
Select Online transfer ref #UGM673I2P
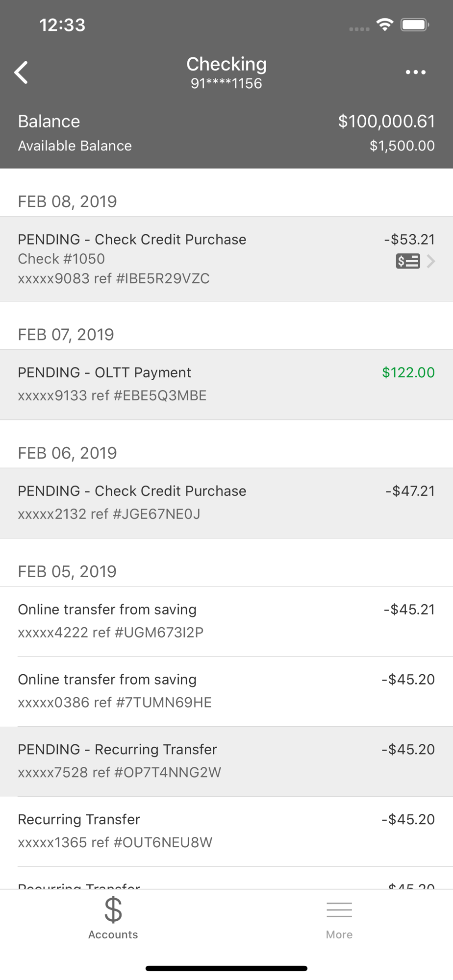coord(226,621)
